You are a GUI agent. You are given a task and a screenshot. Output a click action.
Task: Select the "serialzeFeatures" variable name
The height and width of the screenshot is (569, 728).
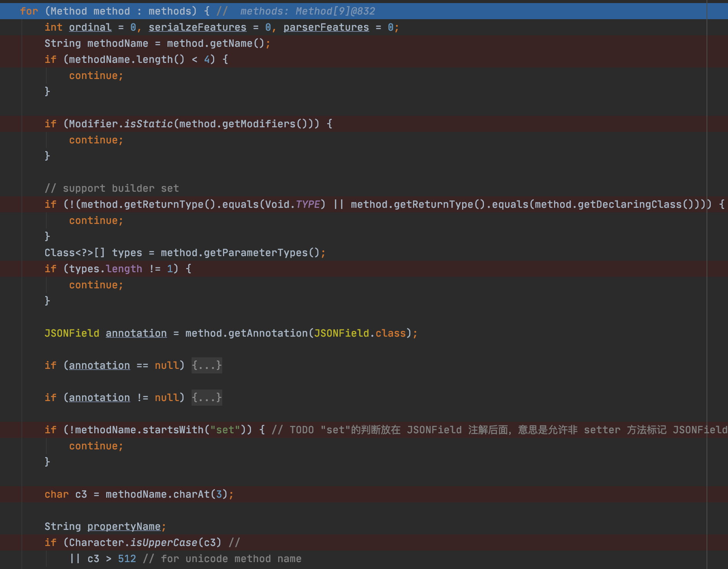pyautogui.click(x=197, y=27)
